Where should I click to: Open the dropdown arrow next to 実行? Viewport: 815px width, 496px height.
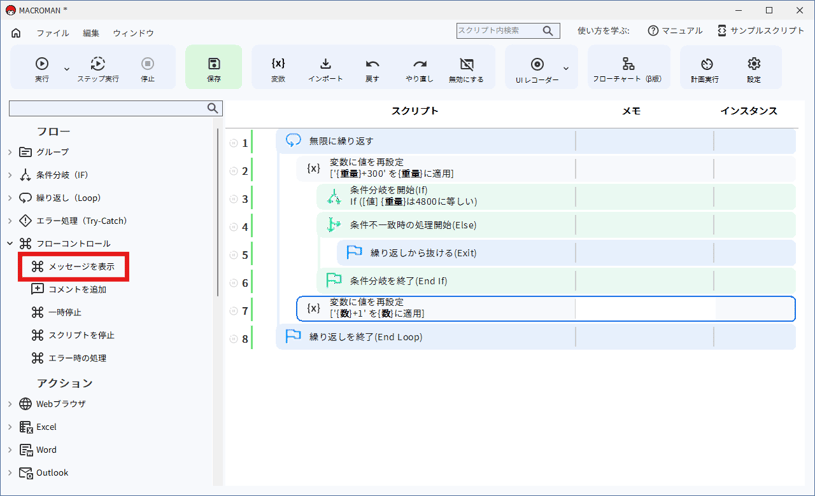click(x=67, y=69)
